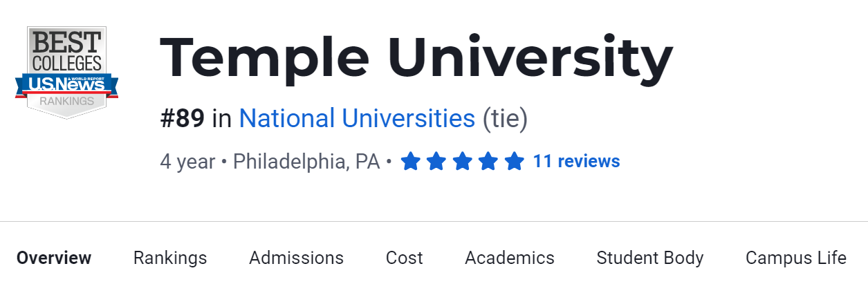This screenshot has height=284, width=868.
Task: Open the National Universities ranking link
Action: pyautogui.click(x=357, y=119)
